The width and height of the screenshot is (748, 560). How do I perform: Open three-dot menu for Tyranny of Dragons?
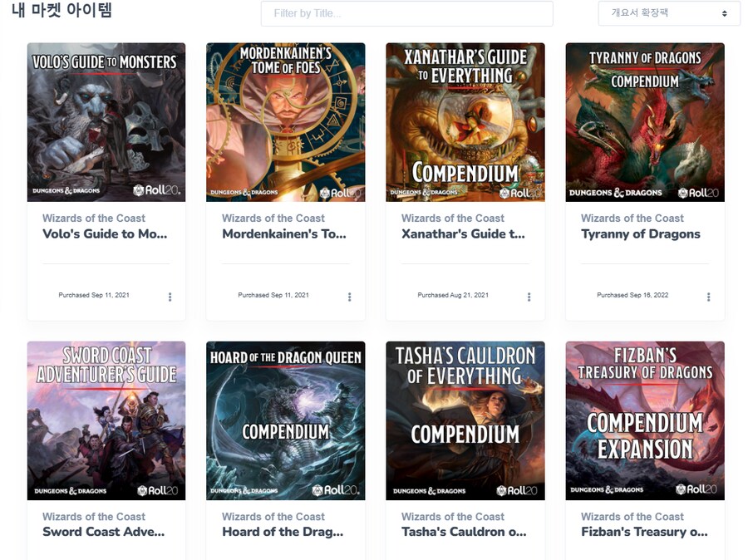point(708,297)
